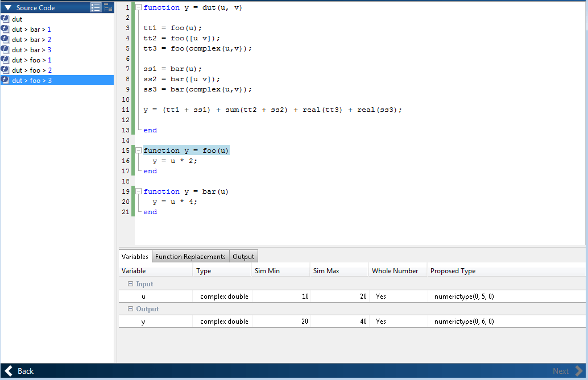Click function icon beside dut > foo > 2
Viewport: 588px width, 380px height.
[x=5, y=70]
